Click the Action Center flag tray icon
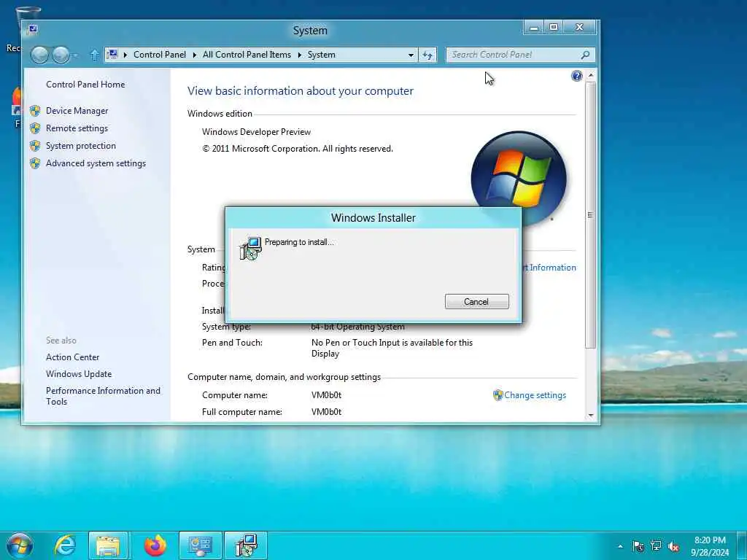The image size is (747, 560). coord(638,546)
